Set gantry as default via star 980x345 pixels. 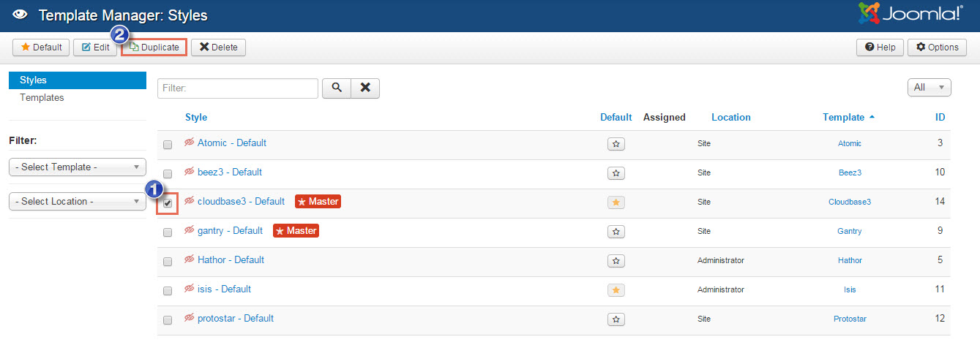616,232
